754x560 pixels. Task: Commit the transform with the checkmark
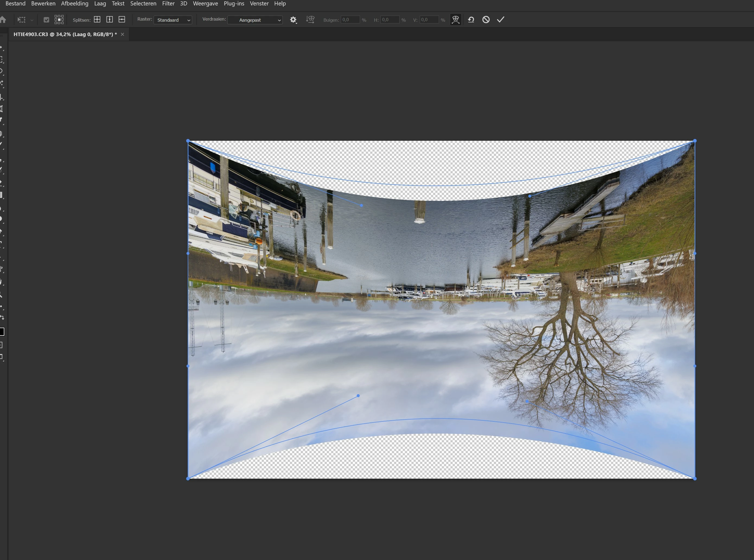[501, 19]
